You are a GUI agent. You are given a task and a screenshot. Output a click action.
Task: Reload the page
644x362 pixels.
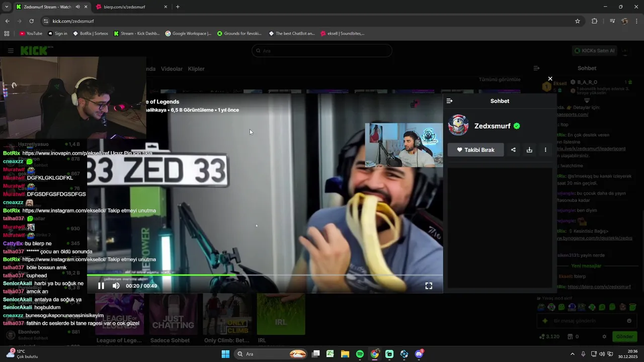click(31, 21)
